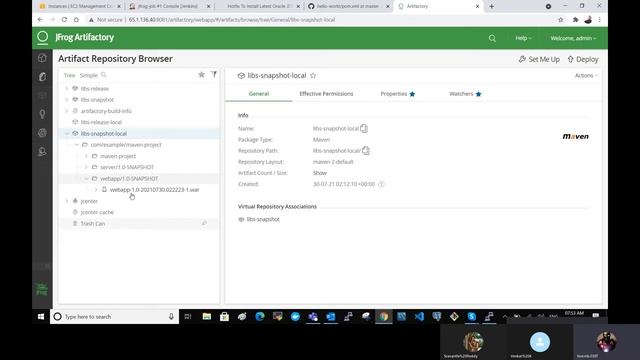This screenshot has height=360, width=640.
Task: Copy the repository path to clipboard
Action: tap(366, 151)
